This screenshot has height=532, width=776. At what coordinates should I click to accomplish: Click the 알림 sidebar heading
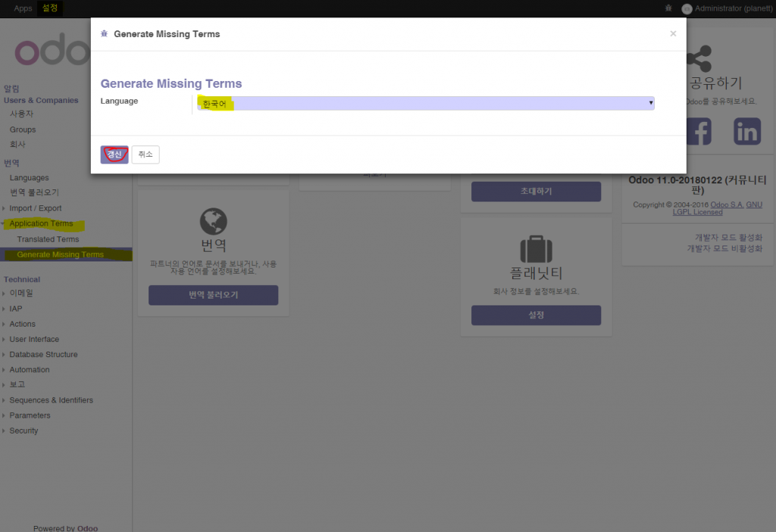tap(11, 89)
